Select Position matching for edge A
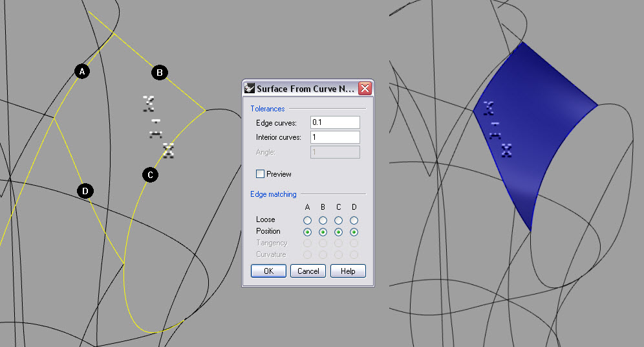Screen dimensions: 644x347 tap(307, 232)
